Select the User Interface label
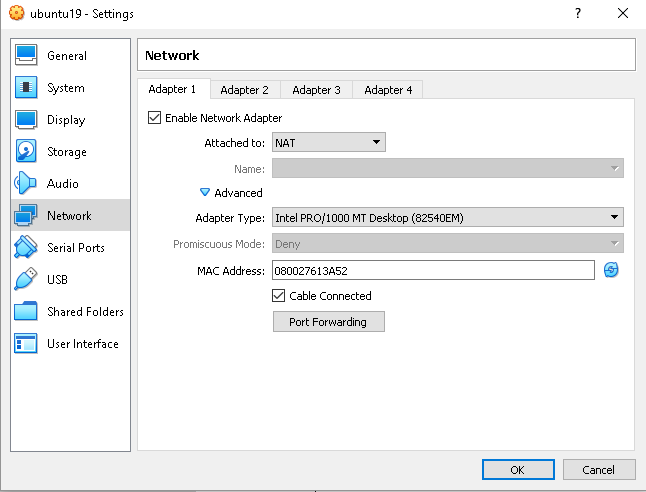 click(83, 344)
